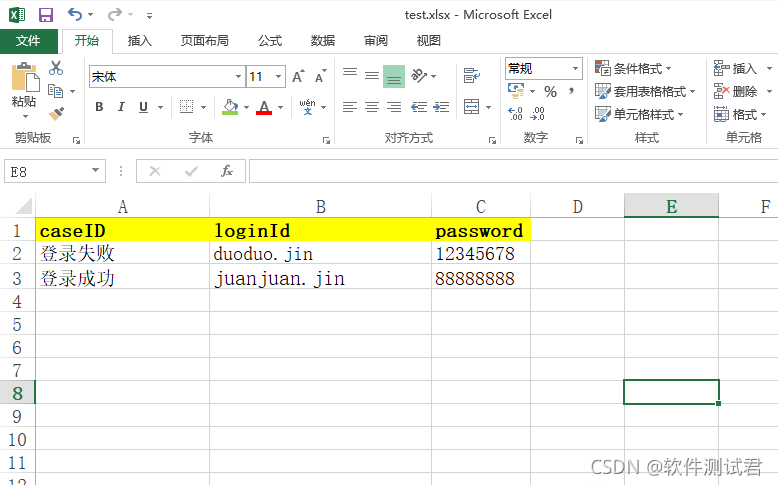778x485 pixels.
Task: Click the orientation text-angle icon
Action: 419,75
